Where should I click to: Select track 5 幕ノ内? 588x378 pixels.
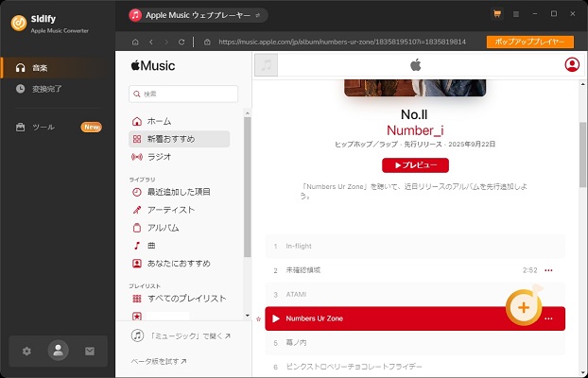coord(415,343)
